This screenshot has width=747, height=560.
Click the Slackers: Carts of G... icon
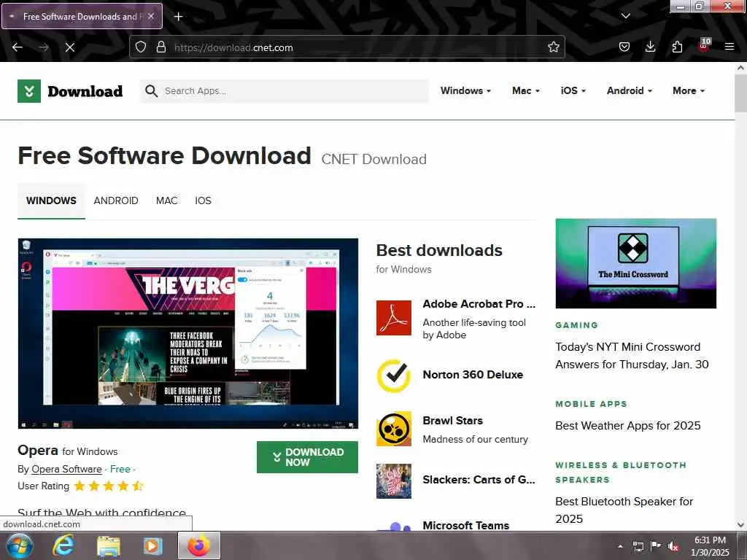393,481
